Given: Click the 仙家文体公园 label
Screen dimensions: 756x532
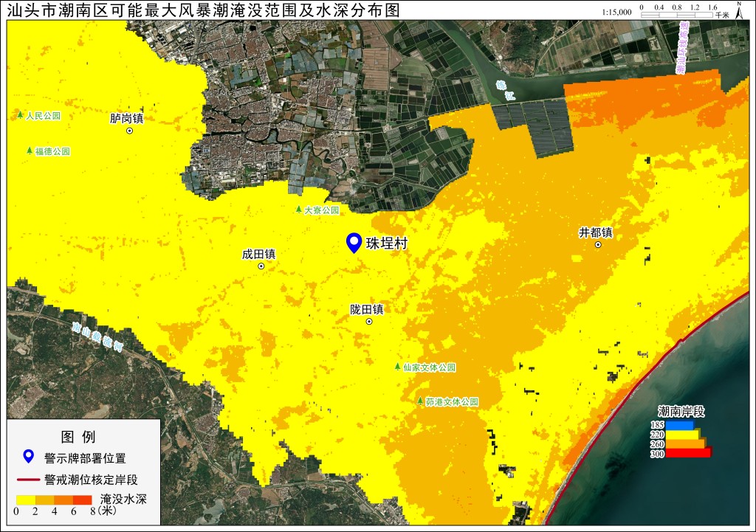Looking at the screenshot, I should (430, 367).
